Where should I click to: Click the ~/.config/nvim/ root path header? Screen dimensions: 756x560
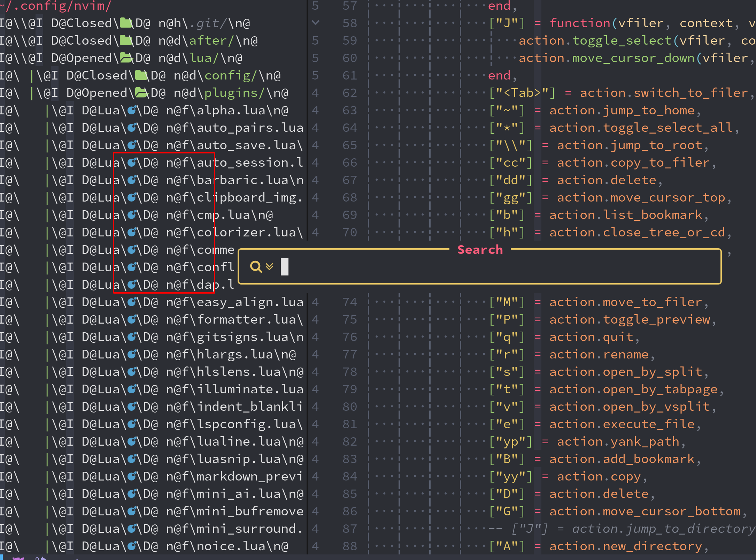(x=56, y=6)
